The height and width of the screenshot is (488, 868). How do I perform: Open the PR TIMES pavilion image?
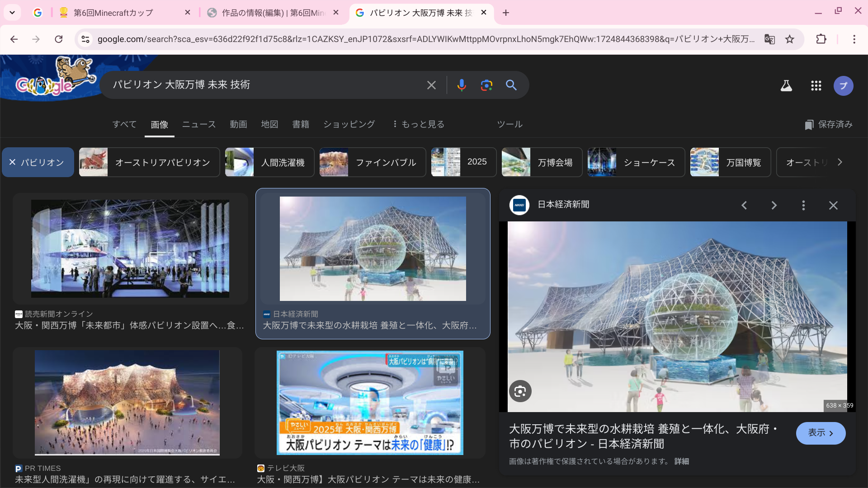127,403
